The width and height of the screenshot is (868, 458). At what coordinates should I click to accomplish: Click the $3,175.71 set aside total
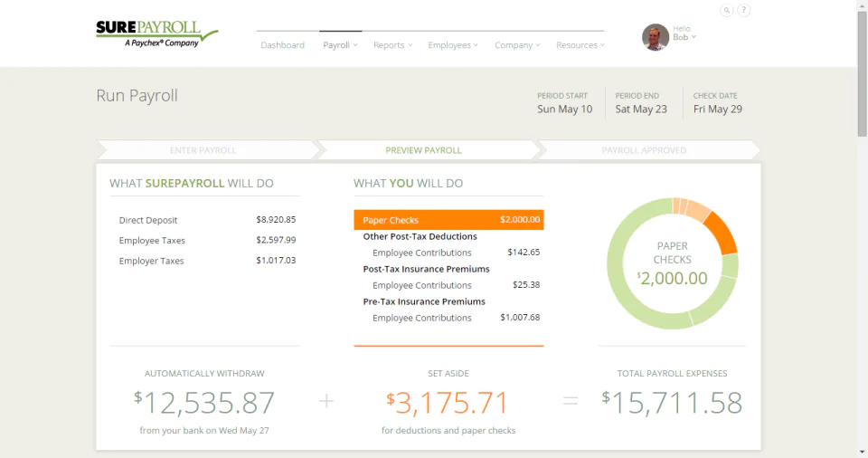448,403
